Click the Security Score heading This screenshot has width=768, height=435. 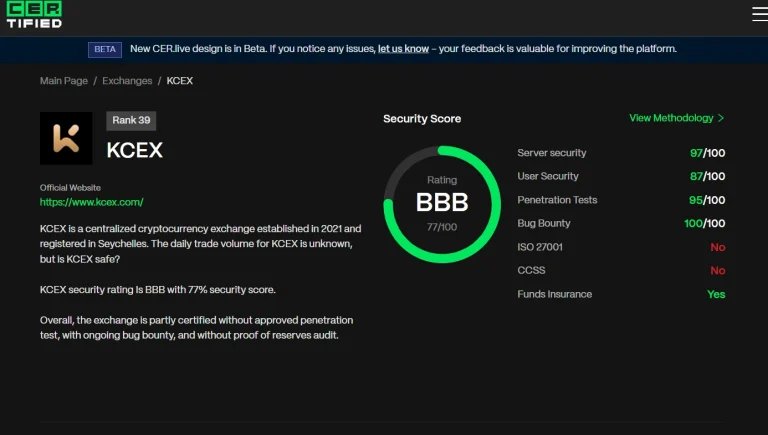pos(422,119)
